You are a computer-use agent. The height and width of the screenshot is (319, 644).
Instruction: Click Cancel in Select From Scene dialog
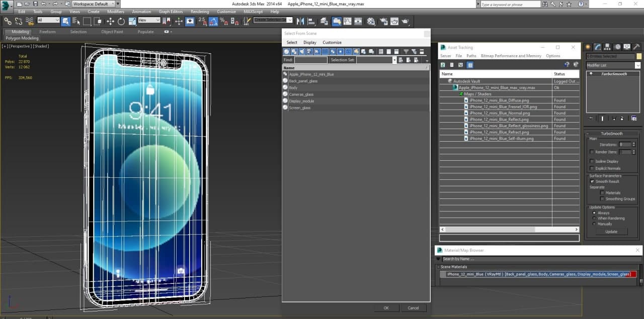pyautogui.click(x=413, y=308)
